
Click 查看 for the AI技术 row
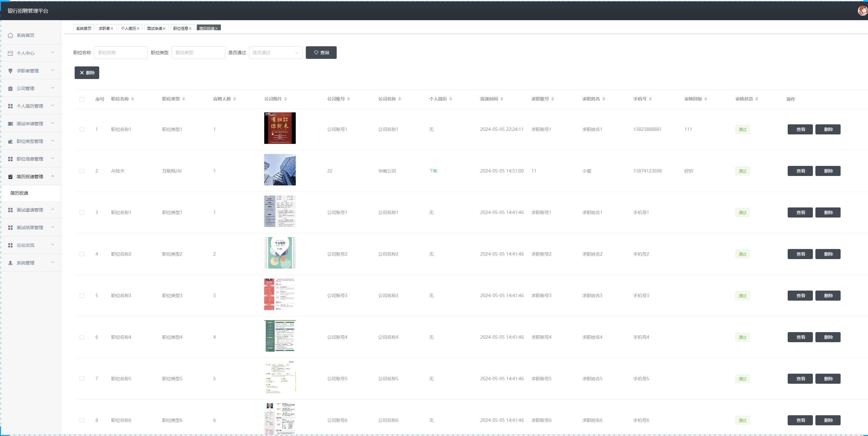pos(800,171)
